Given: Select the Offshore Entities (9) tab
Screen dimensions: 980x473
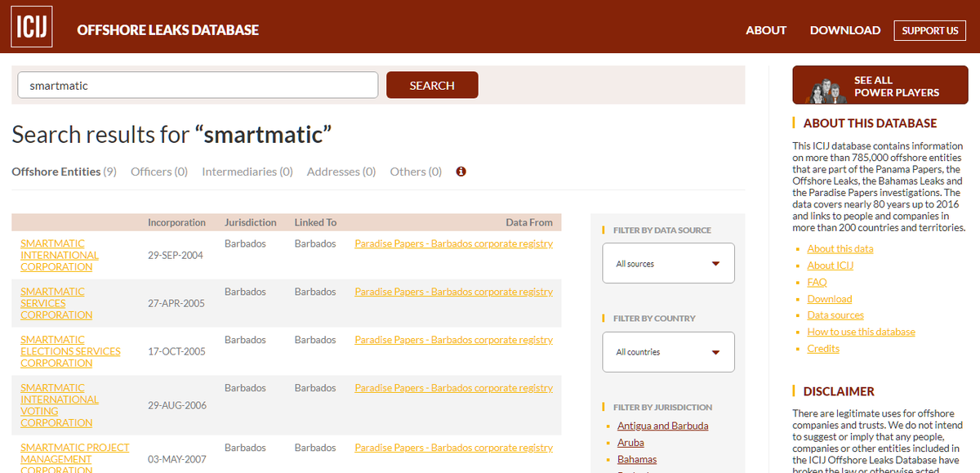Looking at the screenshot, I should 64,172.
